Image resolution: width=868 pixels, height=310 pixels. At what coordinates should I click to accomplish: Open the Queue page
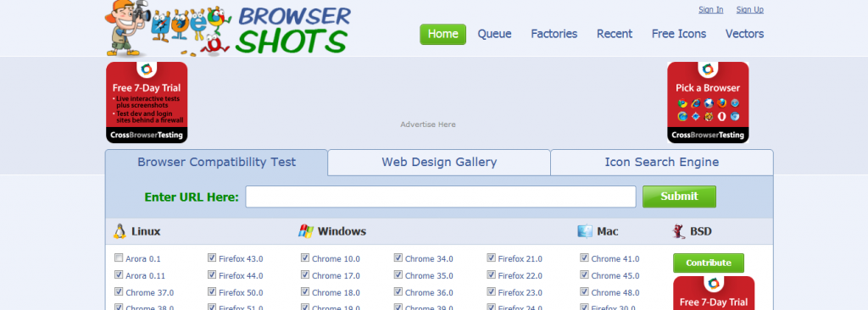[x=494, y=34]
